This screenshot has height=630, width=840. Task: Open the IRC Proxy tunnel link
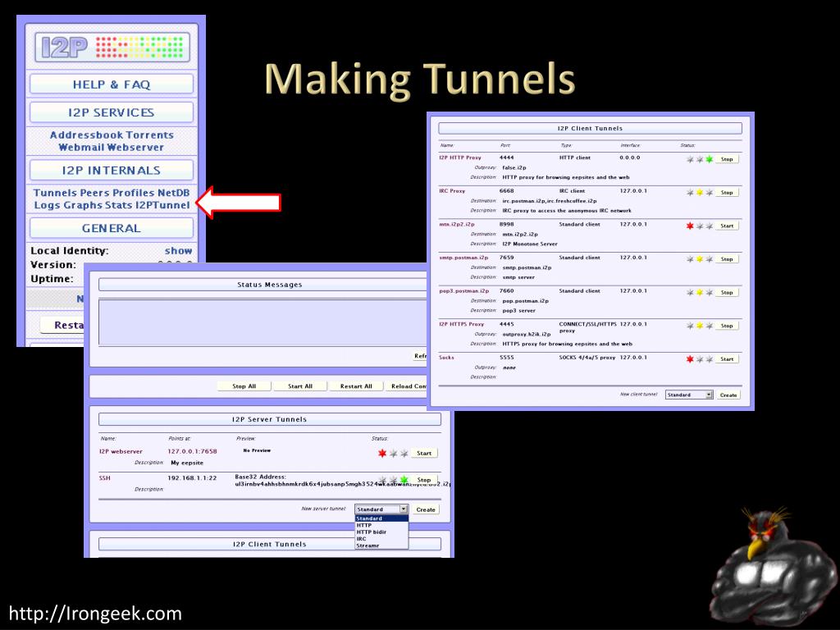[x=452, y=191]
